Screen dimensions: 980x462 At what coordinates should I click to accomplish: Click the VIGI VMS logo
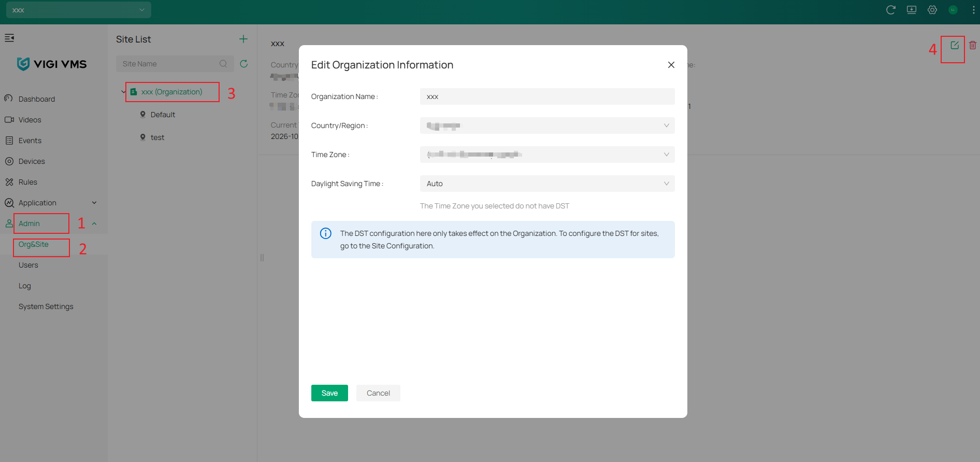[x=52, y=64]
